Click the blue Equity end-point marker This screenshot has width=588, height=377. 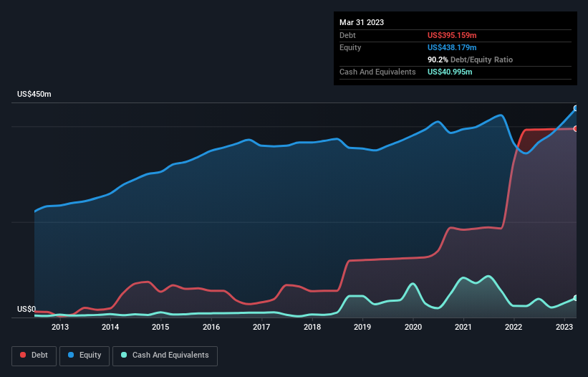576,108
